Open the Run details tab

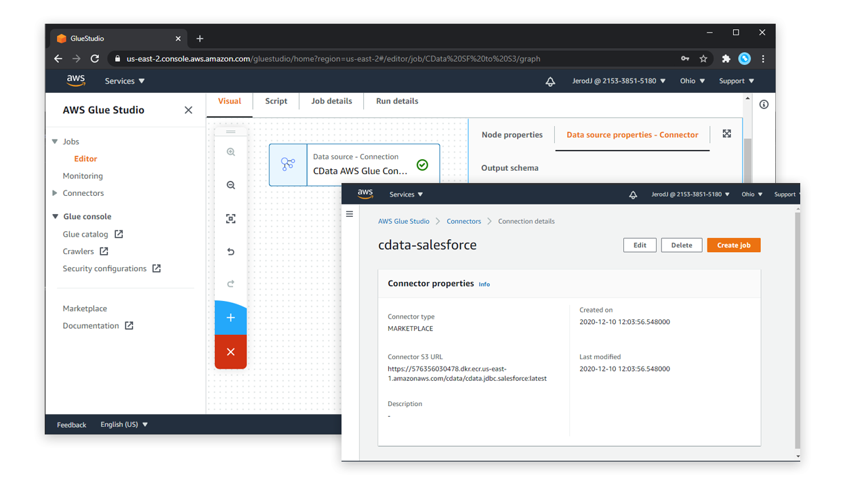click(397, 101)
